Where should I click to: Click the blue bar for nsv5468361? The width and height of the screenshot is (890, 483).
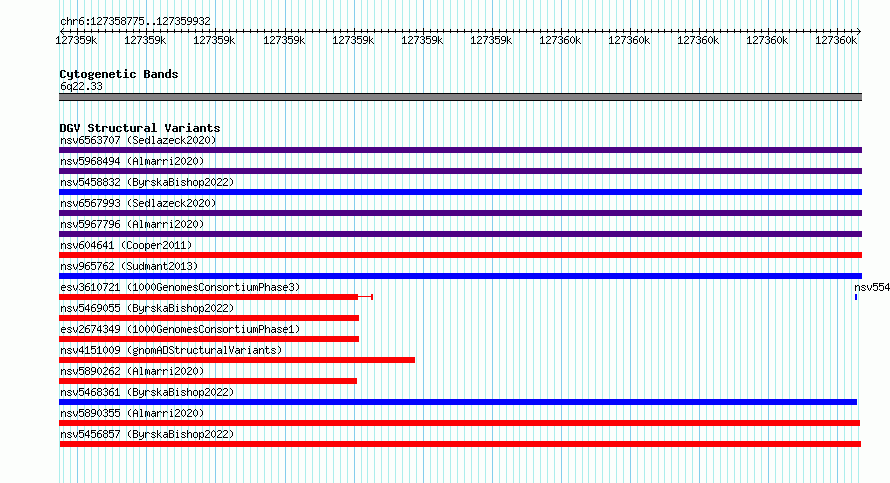coord(458,402)
